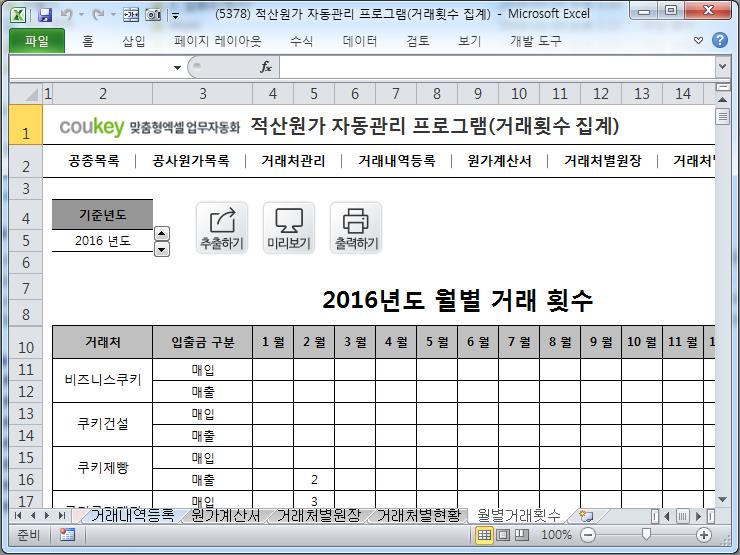Click the 출력하기 print button
Screen dimensions: 740x555
click(x=356, y=228)
